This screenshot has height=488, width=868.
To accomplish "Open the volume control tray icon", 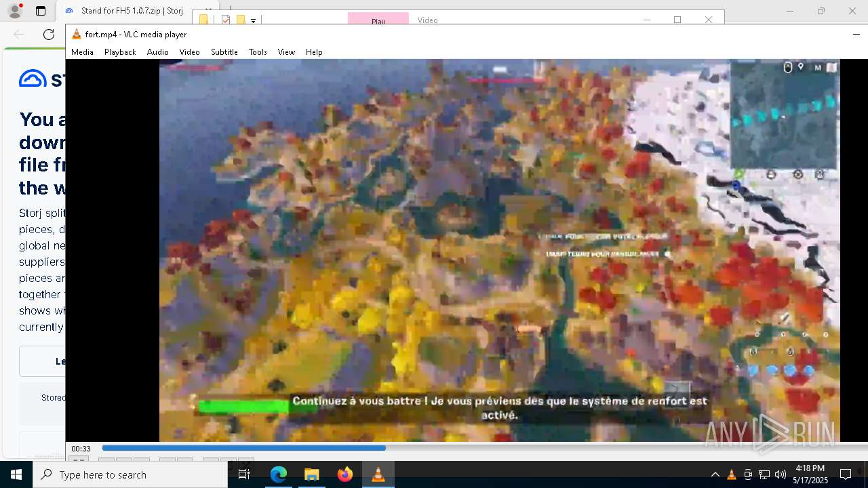I will (x=781, y=474).
